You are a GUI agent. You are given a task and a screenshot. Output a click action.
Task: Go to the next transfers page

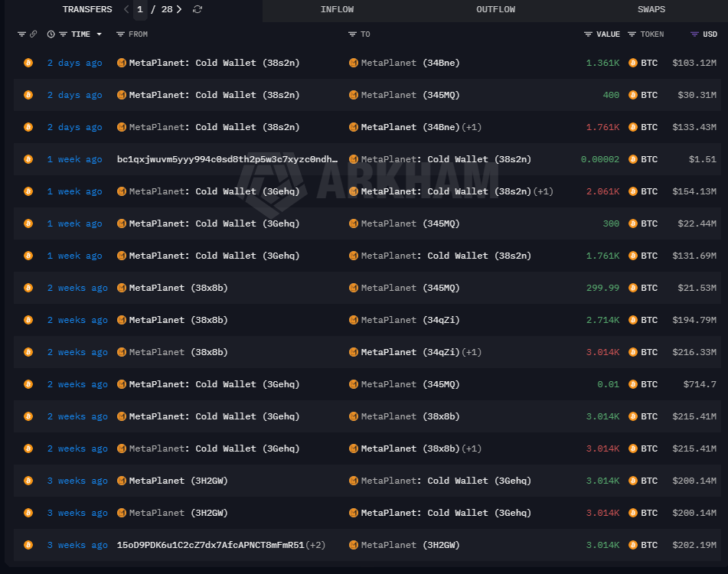179,10
